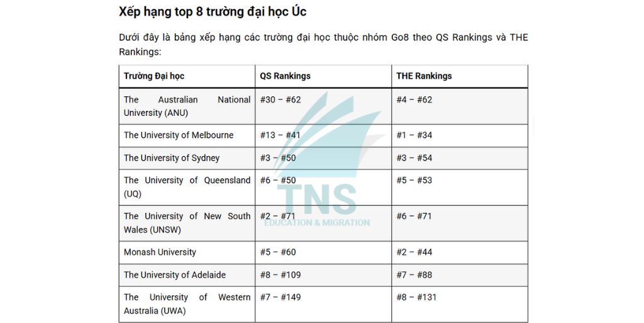Select The University of Adelaide cell
This screenshot has width=644, height=323.
click(x=175, y=275)
